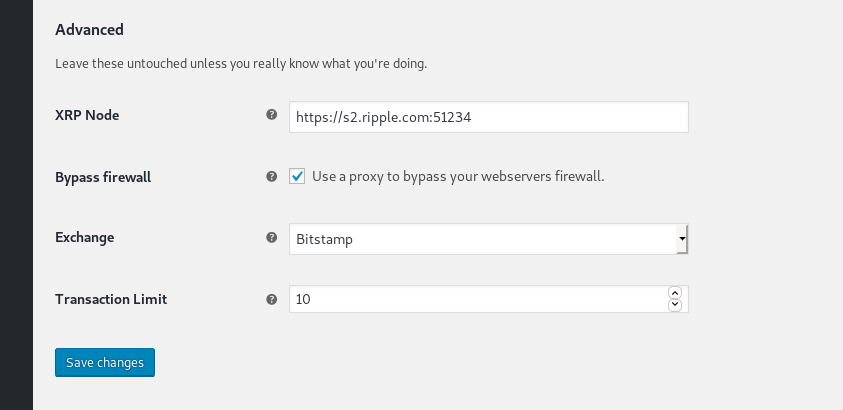
Task: Increase Transaction Limit with the up arrow
Action: 675,293
